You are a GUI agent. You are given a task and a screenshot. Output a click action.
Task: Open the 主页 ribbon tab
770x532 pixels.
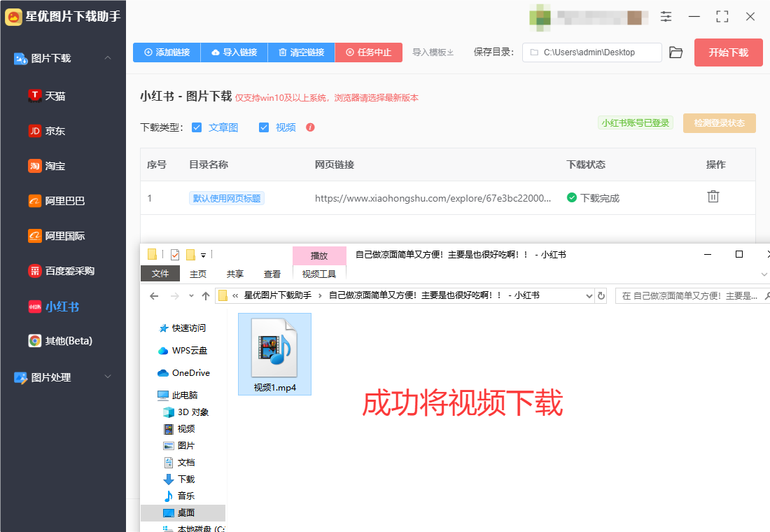(198, 274)
